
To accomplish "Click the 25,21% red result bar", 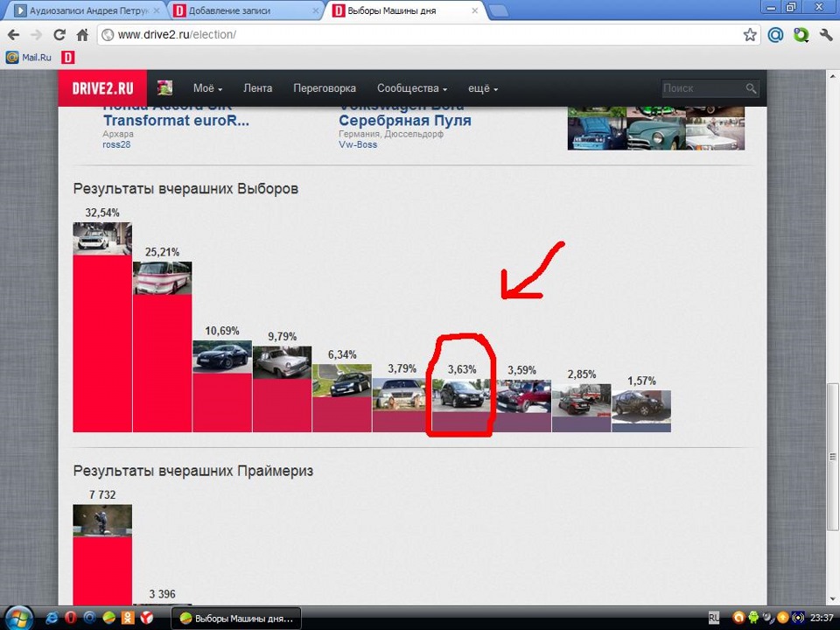I will coord(163,363).
